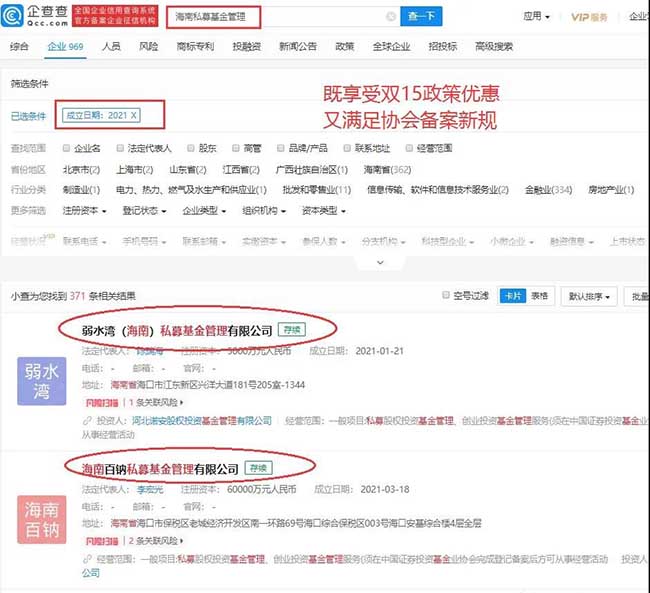Screen dimensions: 650x593
Task: Click the link icon beside 投资人 in 弱水湾 card
Action: point(87,421)
